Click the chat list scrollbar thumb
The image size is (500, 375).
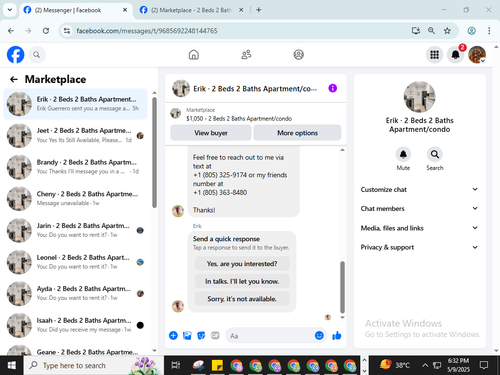[154, 152]
